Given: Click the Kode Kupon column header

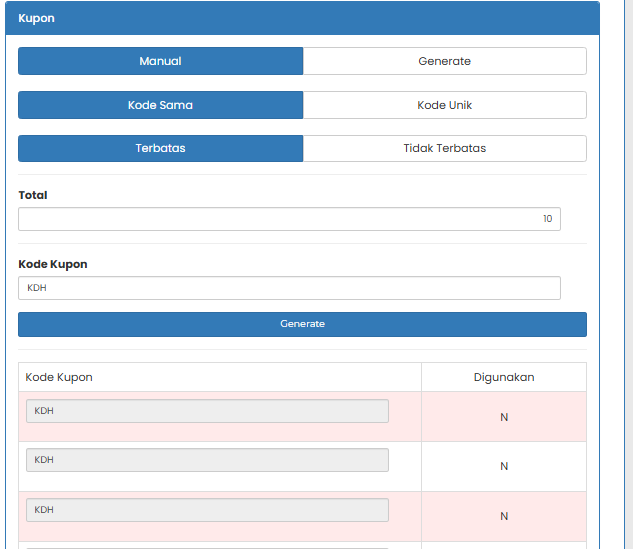Looking at the screenshot, I should tap(59, 377).
